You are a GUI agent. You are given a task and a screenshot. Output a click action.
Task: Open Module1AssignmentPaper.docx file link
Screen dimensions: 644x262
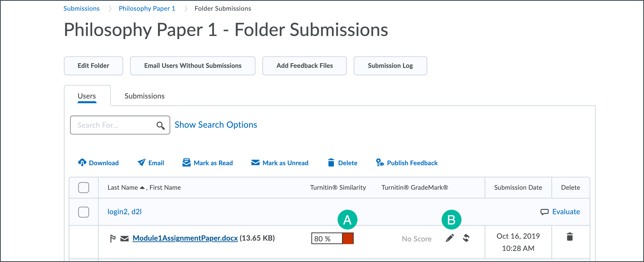pyautogui.click(x=185, y=238)
